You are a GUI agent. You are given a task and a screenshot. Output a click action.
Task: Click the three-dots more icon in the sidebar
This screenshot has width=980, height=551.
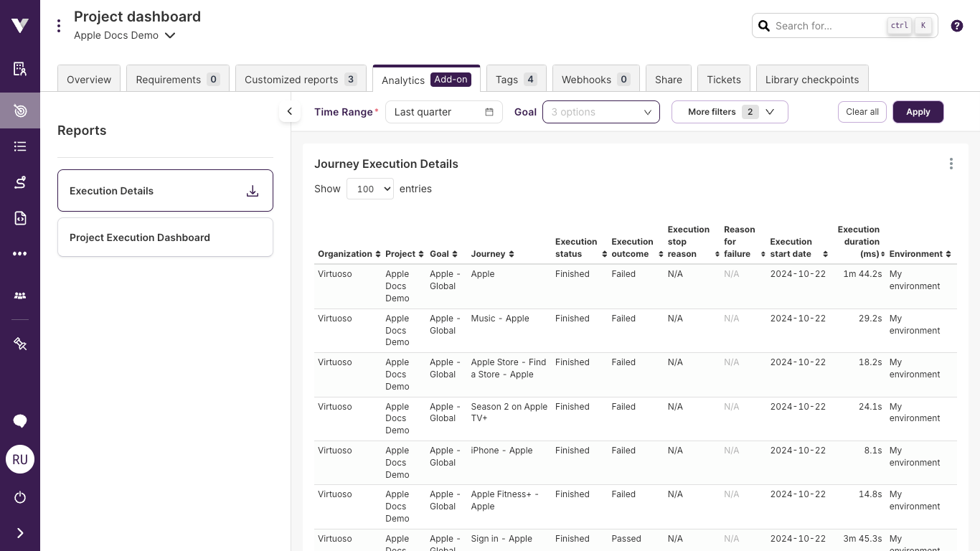tap(20, 254)
